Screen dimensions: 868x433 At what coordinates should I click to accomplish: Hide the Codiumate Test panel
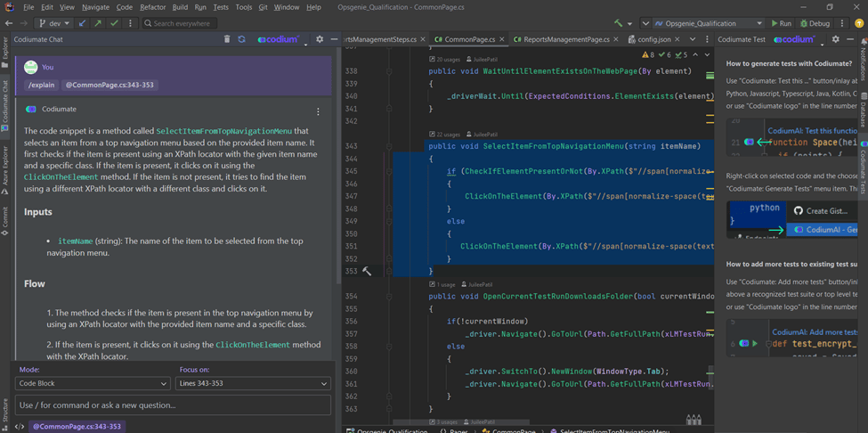coord(850,39)
